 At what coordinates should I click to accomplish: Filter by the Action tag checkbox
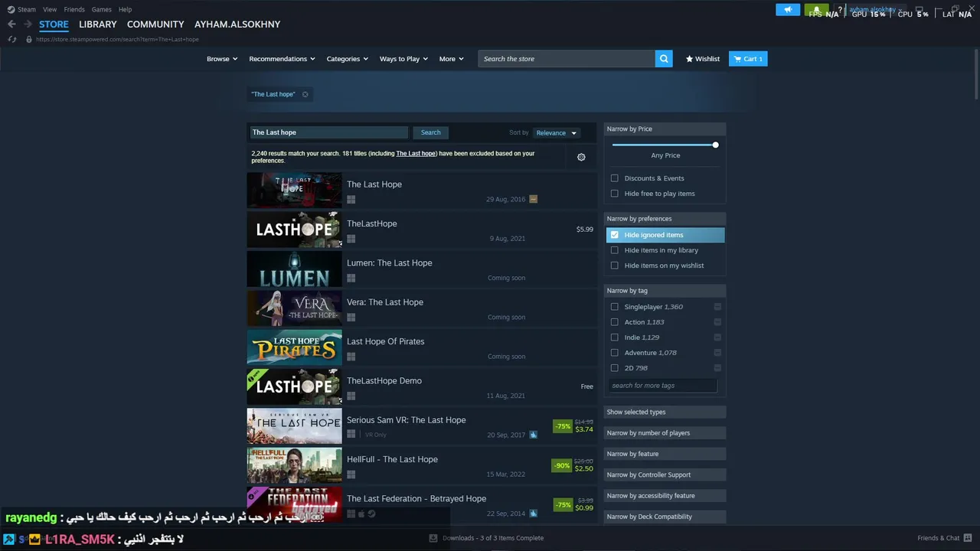(614, 322)
